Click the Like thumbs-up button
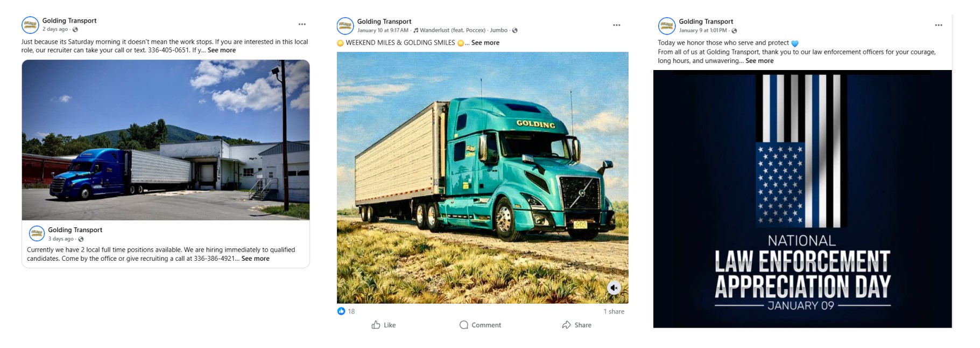This screenshot has height=348, width=980. point(383,325)
